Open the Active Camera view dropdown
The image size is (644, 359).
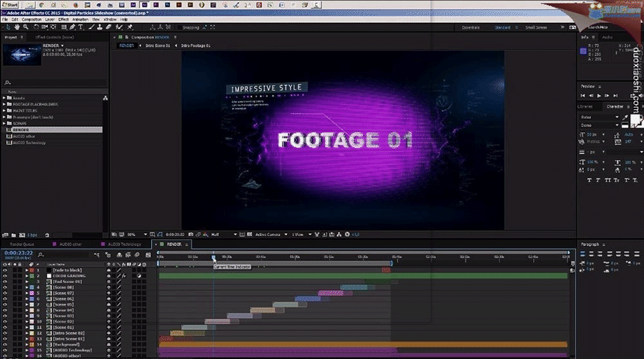pos(271,235)
